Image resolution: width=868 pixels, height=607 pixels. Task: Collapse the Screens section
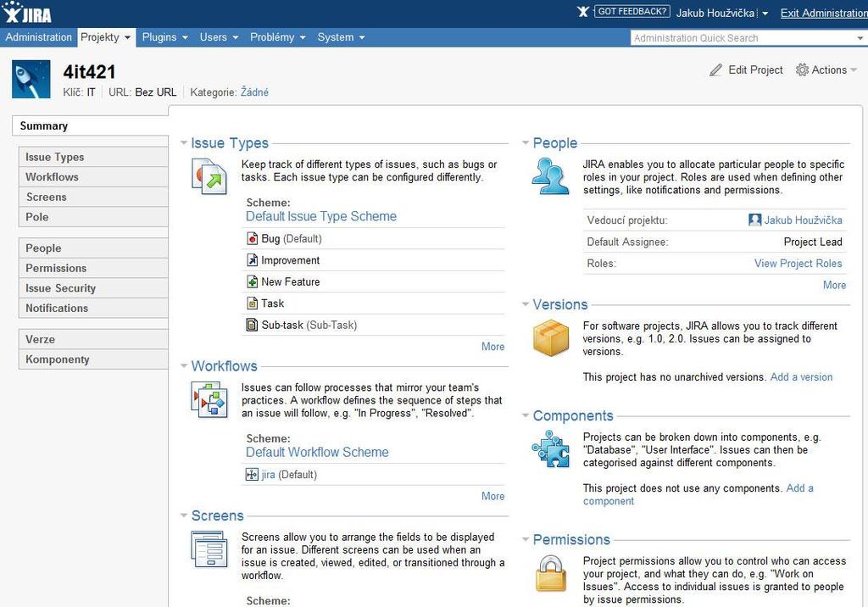point(184,515)
